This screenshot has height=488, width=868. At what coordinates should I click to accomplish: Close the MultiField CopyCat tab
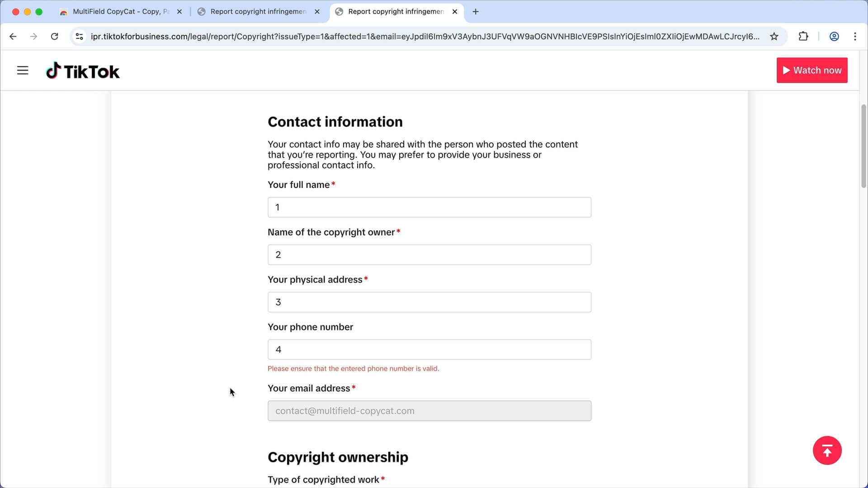[179, 12]
